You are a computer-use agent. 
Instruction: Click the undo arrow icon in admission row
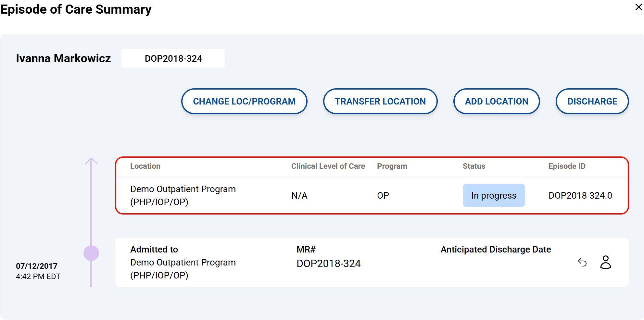(x=582, y=262)
